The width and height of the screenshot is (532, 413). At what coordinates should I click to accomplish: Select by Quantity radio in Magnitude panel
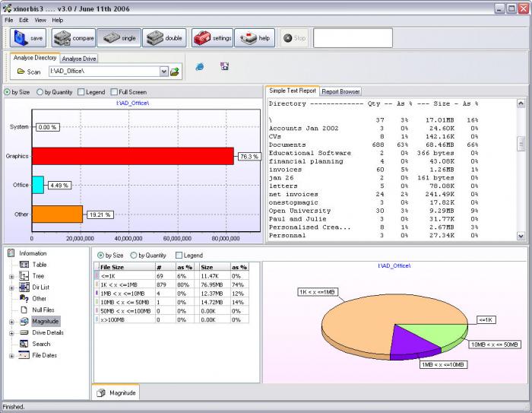coord(148,256)
